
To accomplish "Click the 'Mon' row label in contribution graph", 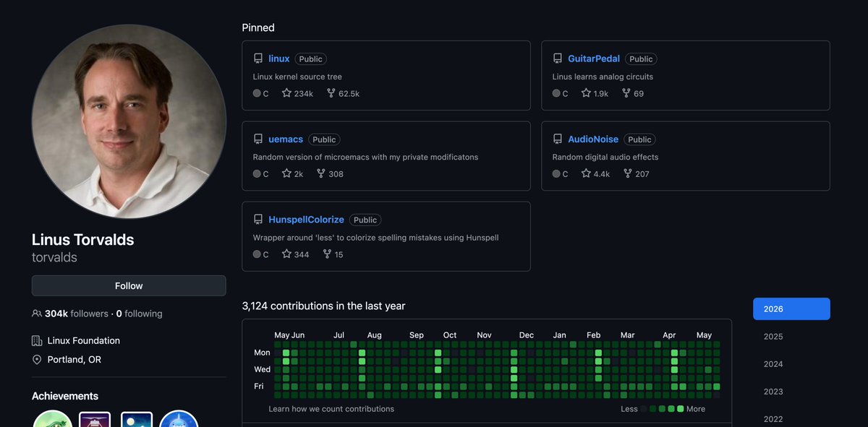I will coord(262,353).
